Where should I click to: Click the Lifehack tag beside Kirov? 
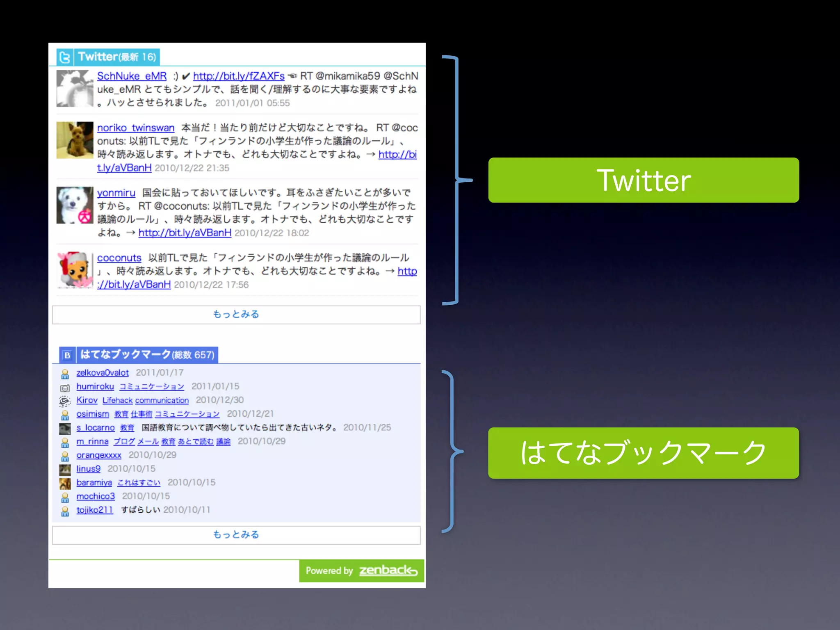tap(117, 401)
